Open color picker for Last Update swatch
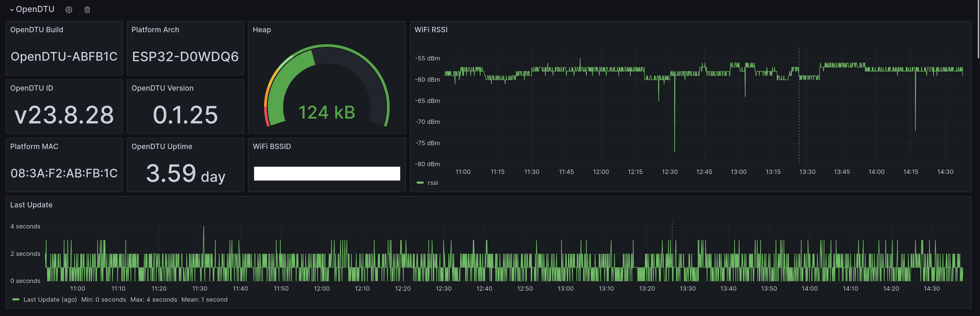The width and height of the screenshot is (980, 316). click(x=16, y=300)
